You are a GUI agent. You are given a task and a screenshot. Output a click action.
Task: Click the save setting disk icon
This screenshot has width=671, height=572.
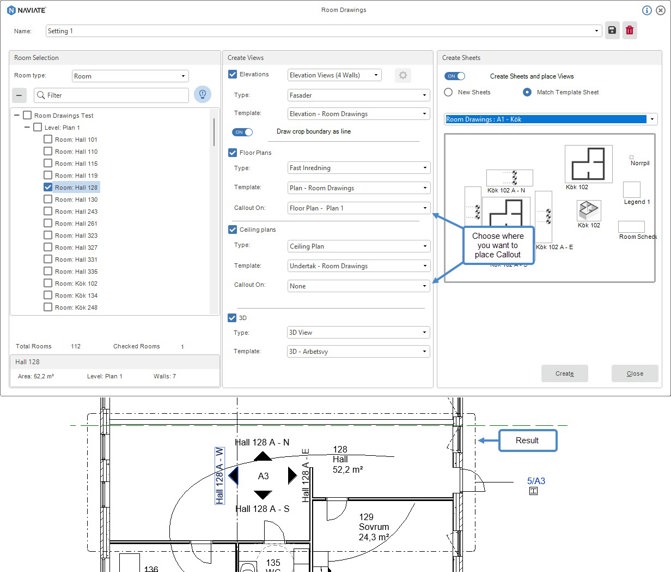pyautogui.click(x=612, y=31)
